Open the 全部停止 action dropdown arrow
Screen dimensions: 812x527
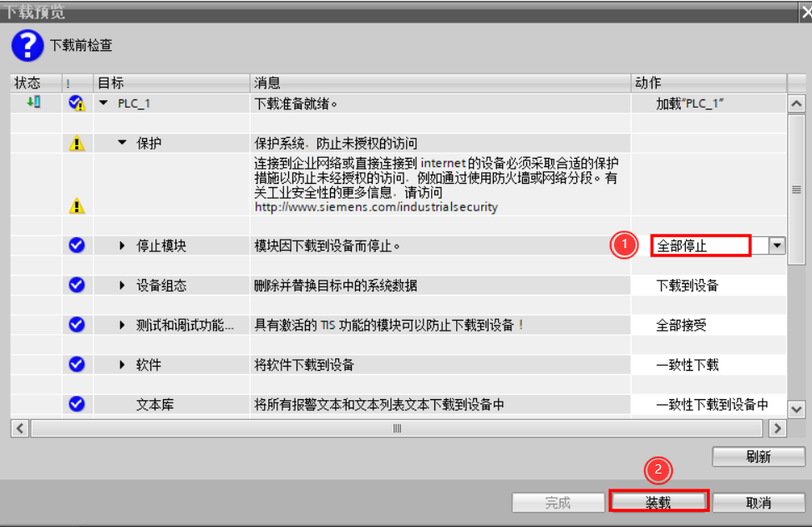click(777, 246)
